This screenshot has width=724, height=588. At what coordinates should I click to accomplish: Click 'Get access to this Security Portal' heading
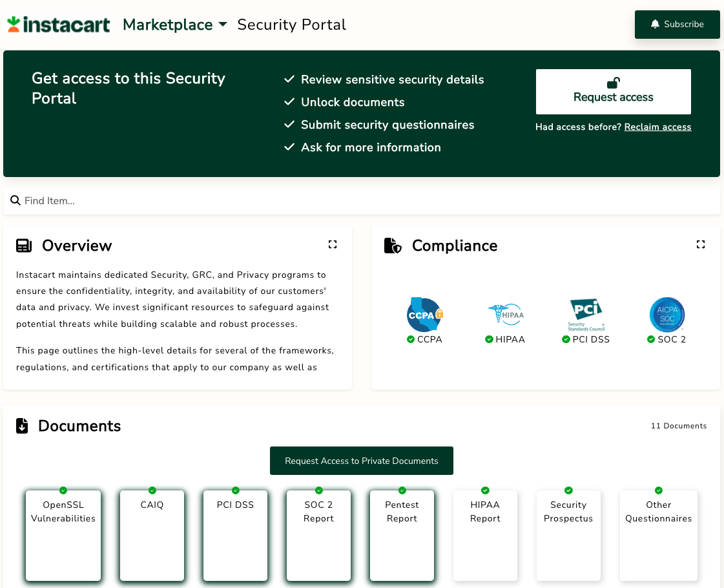click(x=129, y=89)
